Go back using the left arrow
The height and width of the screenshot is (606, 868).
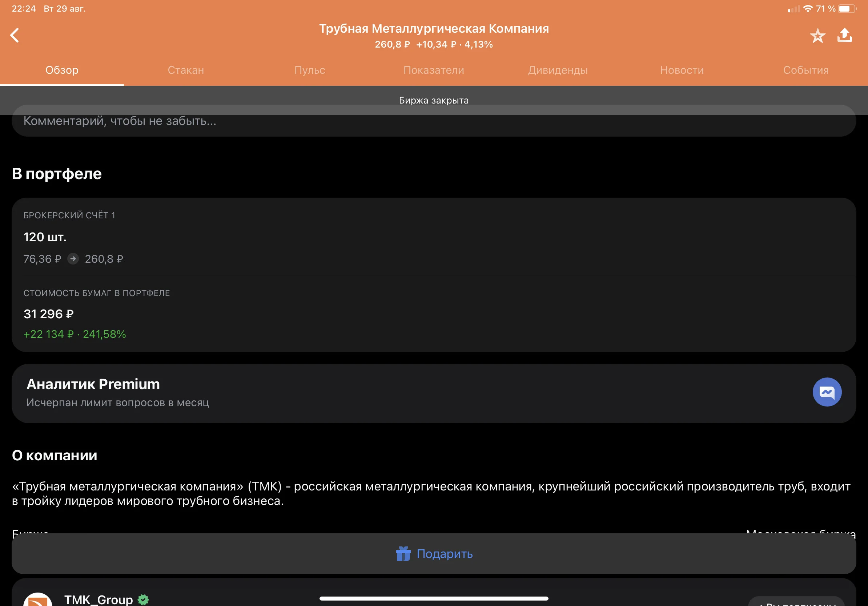pos(15,36)
